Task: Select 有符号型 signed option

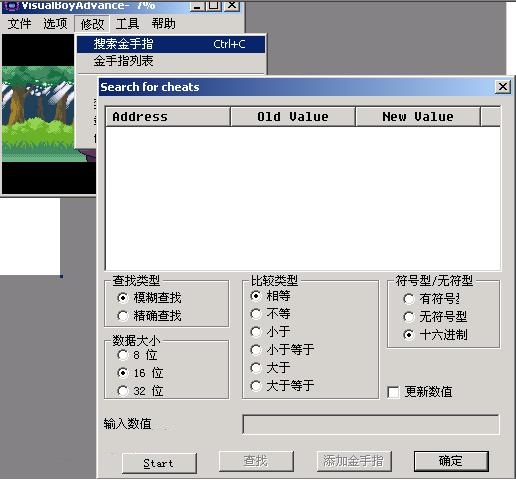Action: pyautogui.click(x=431, y=299)
